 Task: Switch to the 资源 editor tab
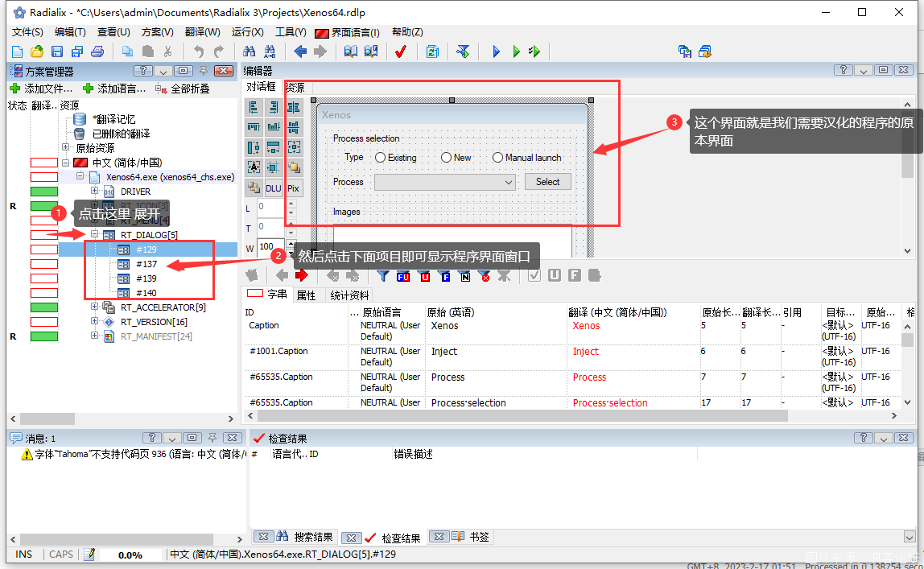[295, 88]
